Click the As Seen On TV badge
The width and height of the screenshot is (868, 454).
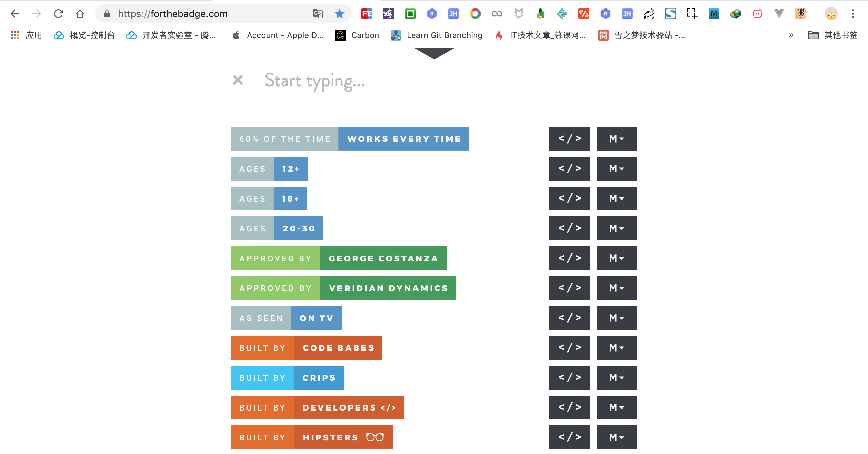pyautogui.click(x=286, y=318)
